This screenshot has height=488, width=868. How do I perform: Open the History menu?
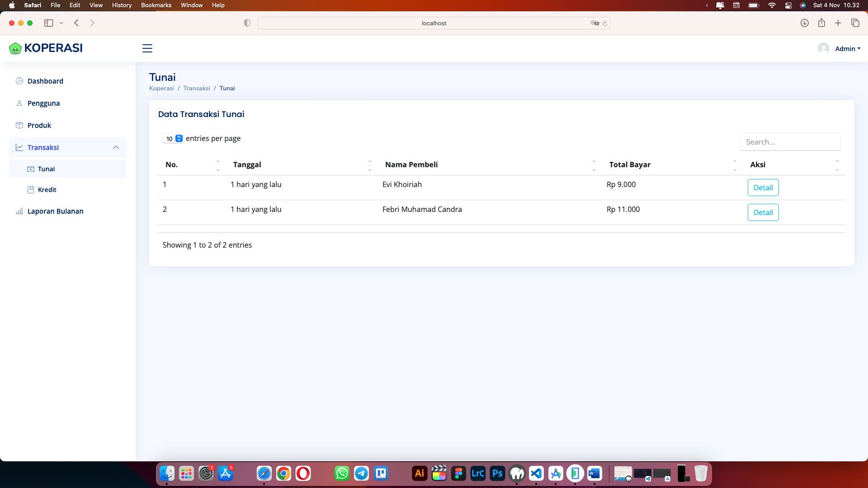coord(122,5)
